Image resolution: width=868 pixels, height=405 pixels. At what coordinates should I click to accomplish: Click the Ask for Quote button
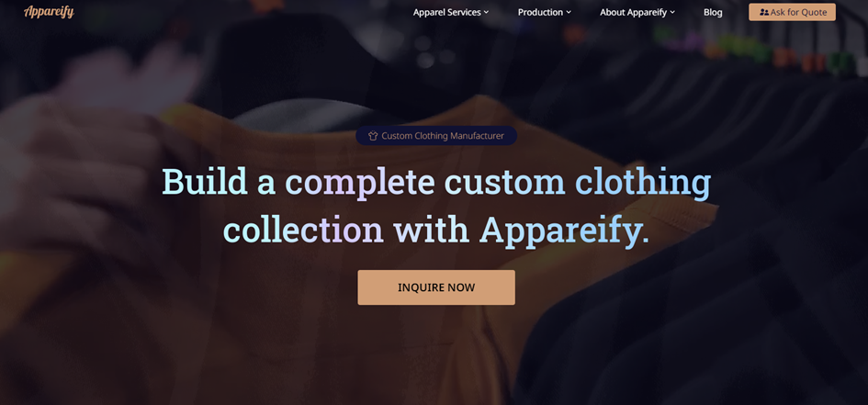point(792,12)
